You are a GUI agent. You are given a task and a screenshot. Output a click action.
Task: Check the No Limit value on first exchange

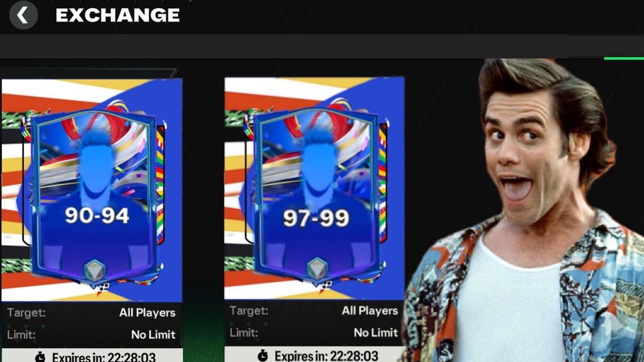pos(153,335)
